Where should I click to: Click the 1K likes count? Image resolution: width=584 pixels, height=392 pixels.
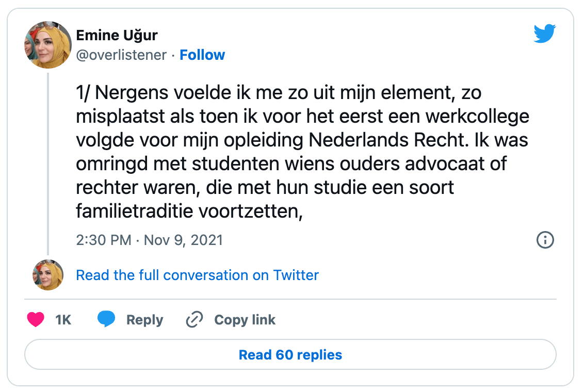pos(63,320)
